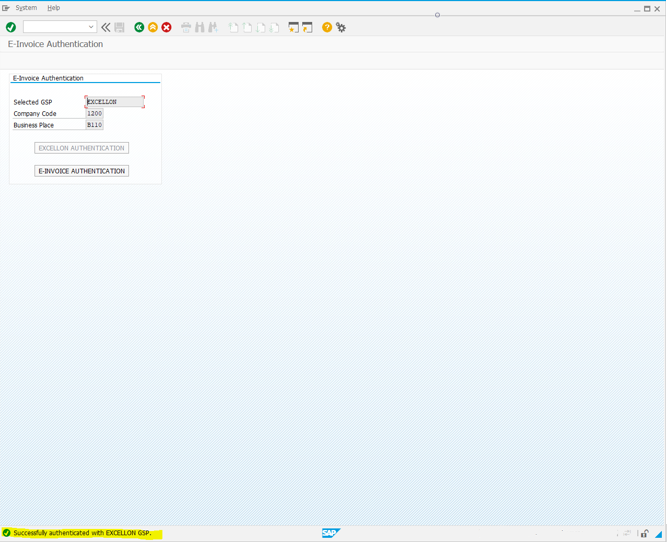Open the transaction command field dropdown
The image size is (667, 544).
[x=91, y=27]
